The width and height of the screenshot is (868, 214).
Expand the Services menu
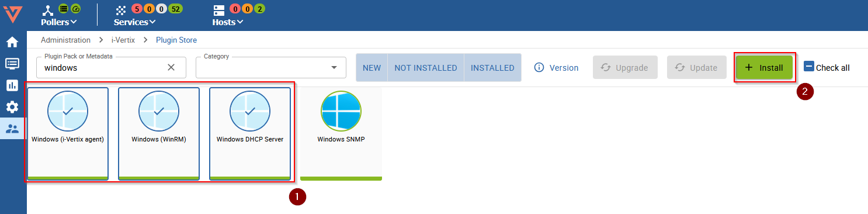(135, 22)
